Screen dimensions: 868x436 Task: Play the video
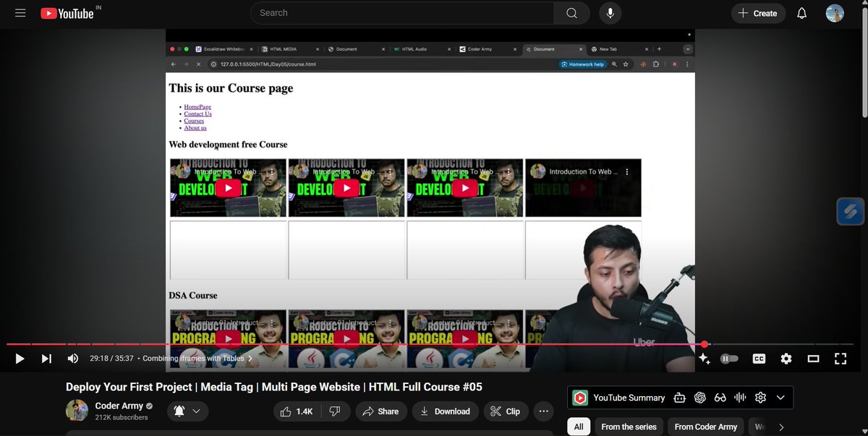pos(20,359)
